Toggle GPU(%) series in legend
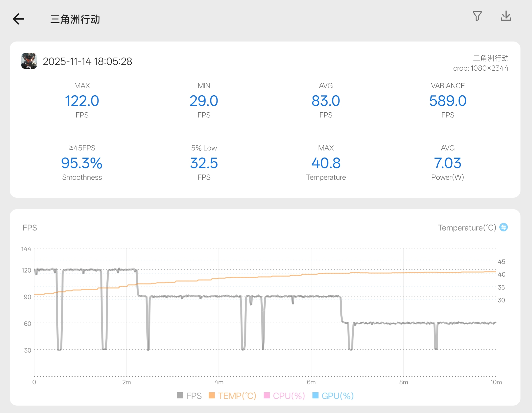 pos(337,396)
